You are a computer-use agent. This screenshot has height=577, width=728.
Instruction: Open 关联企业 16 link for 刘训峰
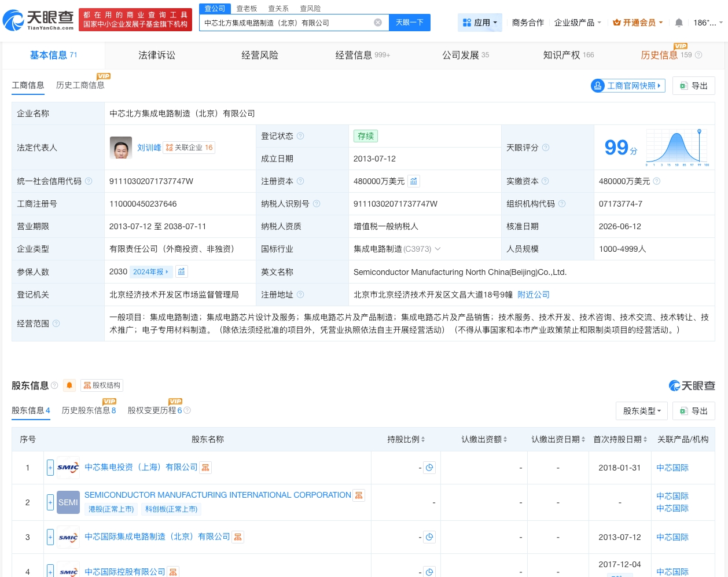[189, 148]
